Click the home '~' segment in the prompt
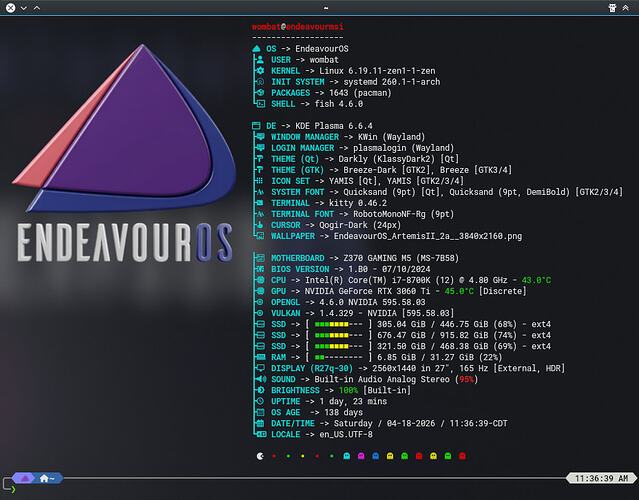Screen dimensions: 639x500 click(48, 478)
